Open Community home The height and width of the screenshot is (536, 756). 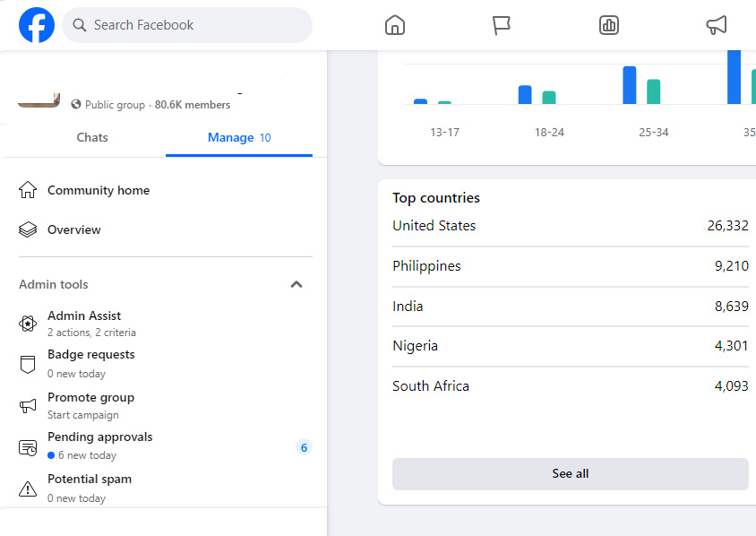pyautogui.click(x=166, y=190)
